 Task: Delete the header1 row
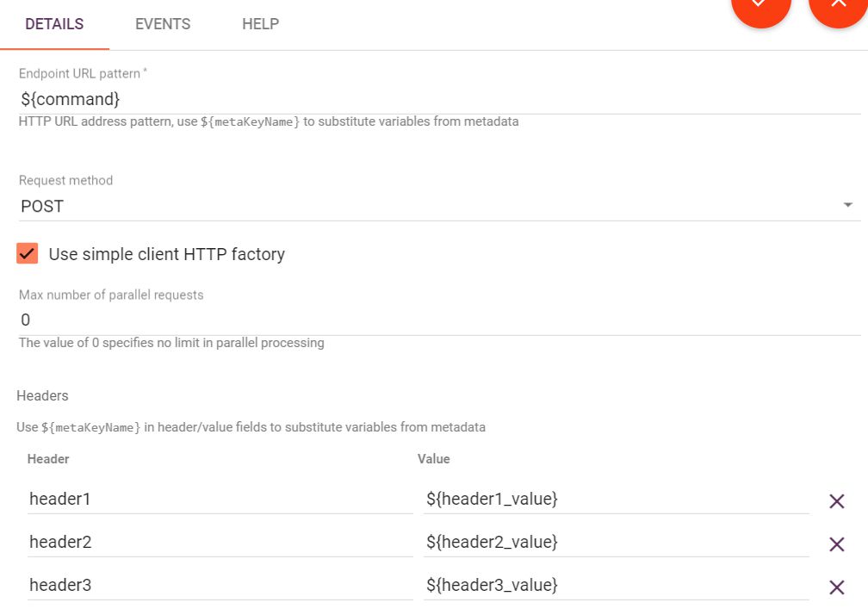836,500
